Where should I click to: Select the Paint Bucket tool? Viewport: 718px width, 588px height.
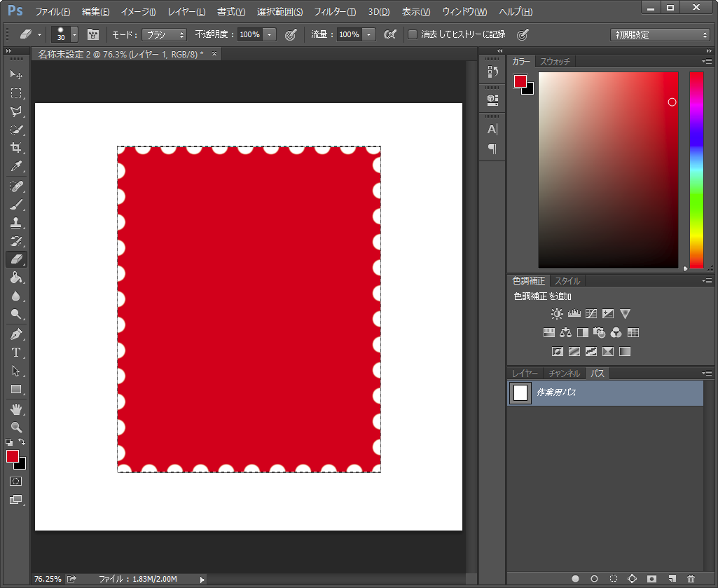(x=15, y=278)
